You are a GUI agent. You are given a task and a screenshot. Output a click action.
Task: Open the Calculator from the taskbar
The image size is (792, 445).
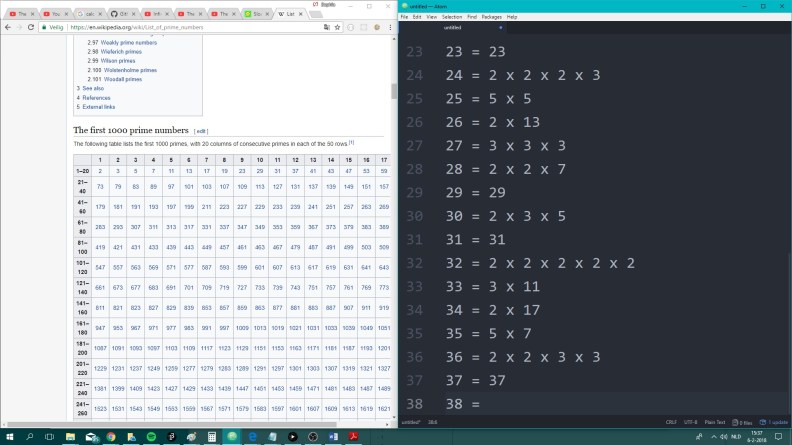click(212, 437)
